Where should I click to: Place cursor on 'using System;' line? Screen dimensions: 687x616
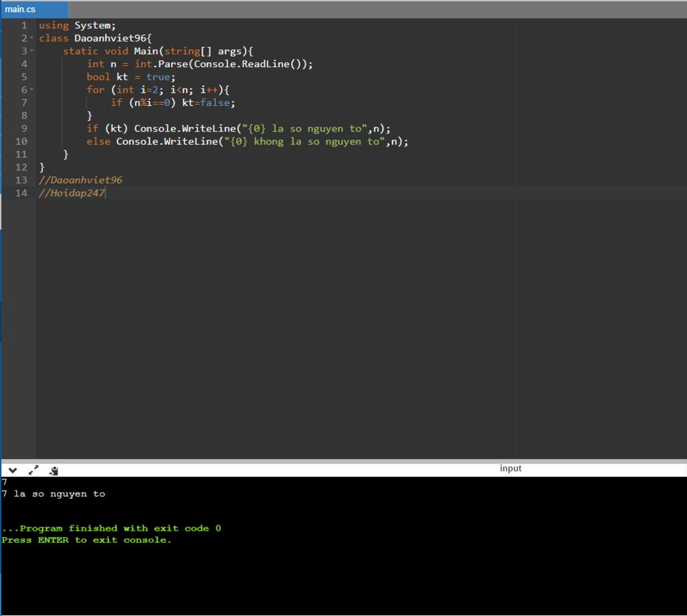(x=77, y=25)
